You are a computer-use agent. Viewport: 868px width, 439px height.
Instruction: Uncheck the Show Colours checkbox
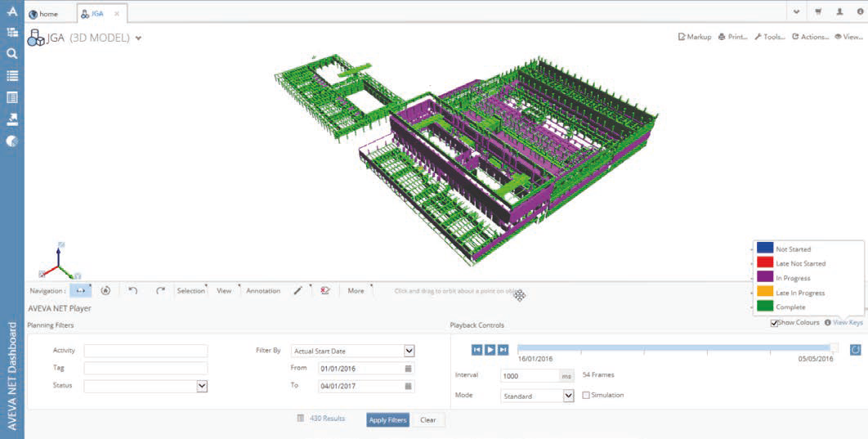[x=774, y=323]
